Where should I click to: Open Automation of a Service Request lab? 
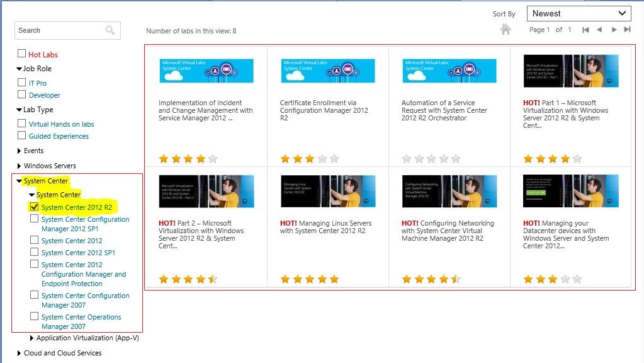point(444,110)
